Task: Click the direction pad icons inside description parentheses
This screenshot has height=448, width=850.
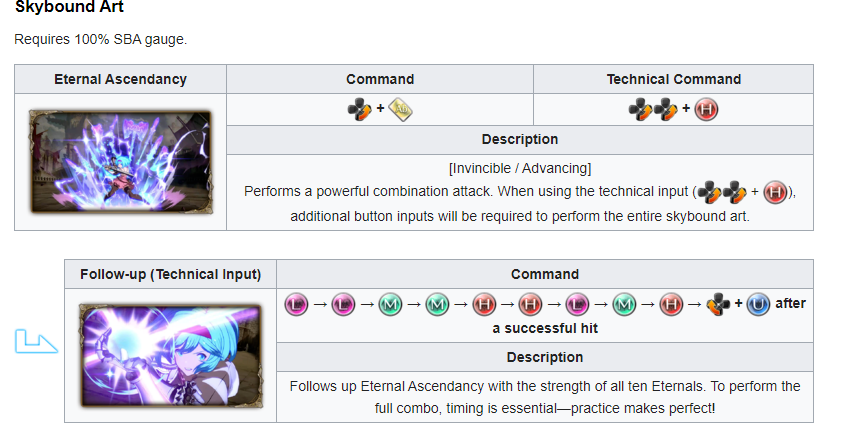Action: point(722,193)
